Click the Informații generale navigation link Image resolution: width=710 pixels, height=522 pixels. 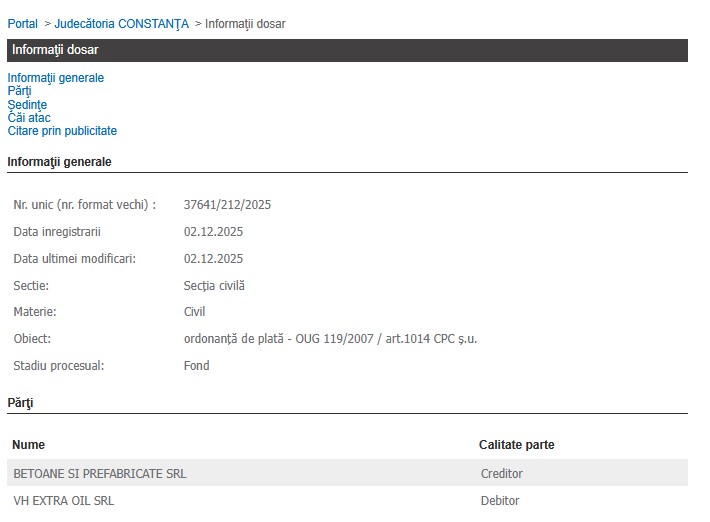pos(55,78)
